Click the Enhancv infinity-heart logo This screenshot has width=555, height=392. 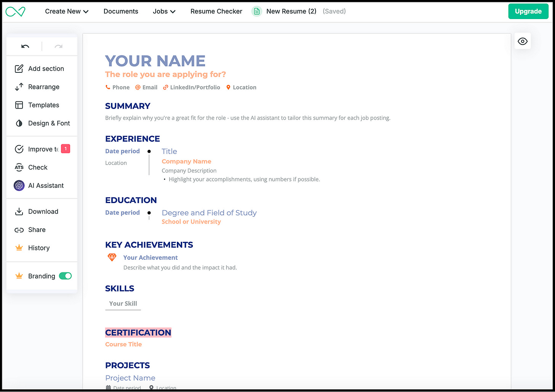coord(15,11)
